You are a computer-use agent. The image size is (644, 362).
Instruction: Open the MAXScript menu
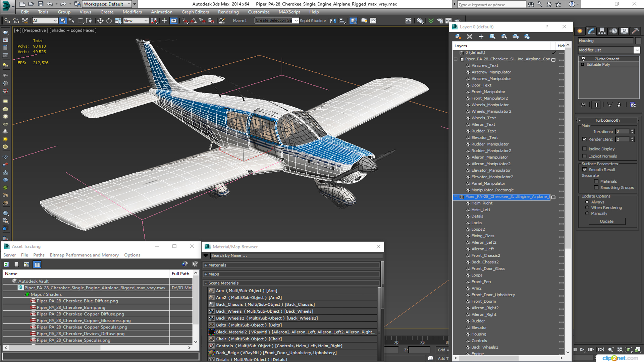(289, 12)
